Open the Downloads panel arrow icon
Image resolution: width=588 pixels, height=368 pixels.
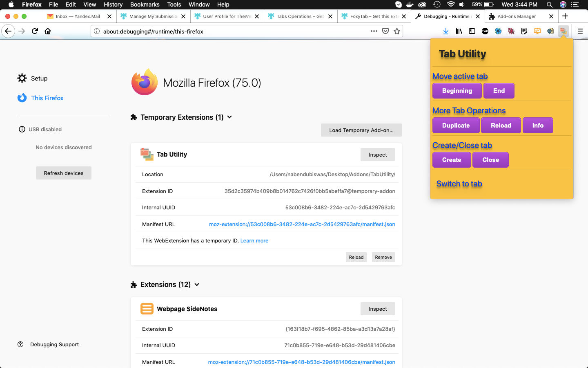[446, 31]
